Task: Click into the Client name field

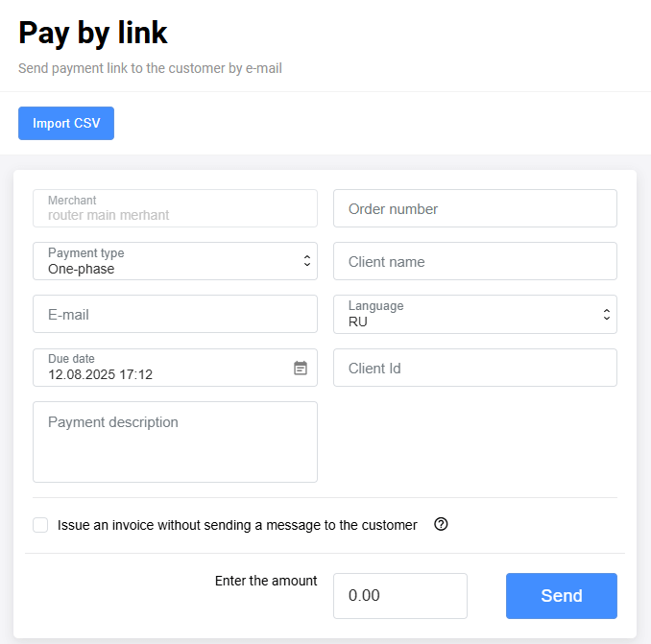Action: pyautogui.click(x=474, y=261)
